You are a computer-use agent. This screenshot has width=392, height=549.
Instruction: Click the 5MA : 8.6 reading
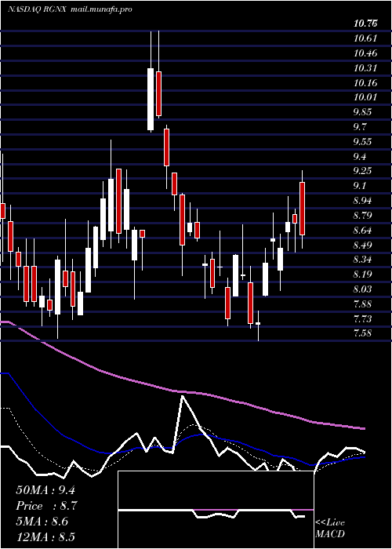[44, 522]
